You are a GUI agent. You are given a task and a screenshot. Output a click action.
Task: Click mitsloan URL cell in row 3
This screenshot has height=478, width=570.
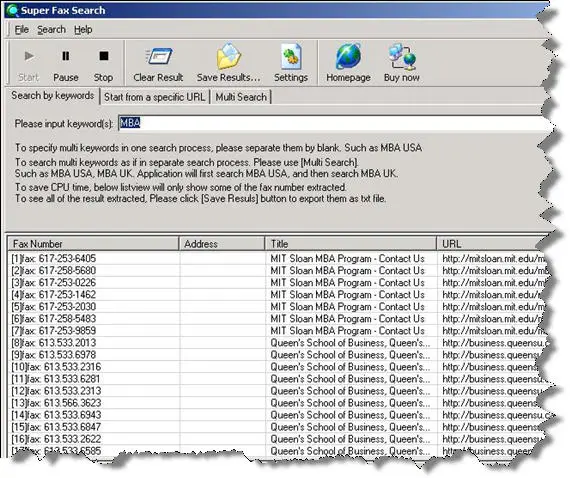494,282
